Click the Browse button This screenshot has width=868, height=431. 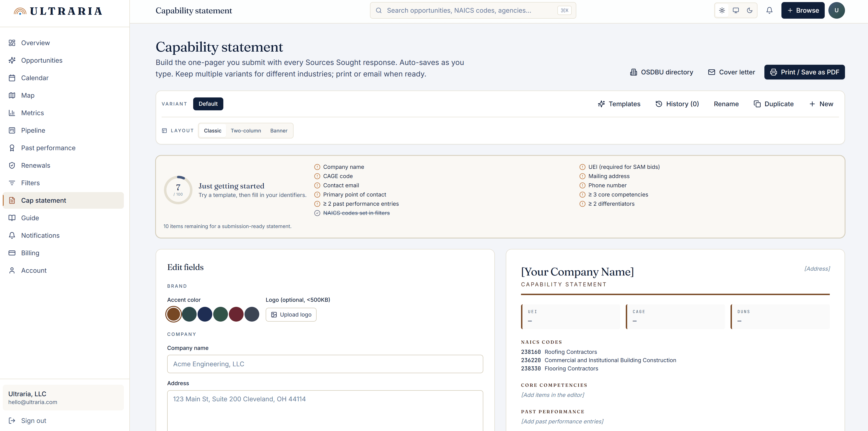(x=803, y=10)
